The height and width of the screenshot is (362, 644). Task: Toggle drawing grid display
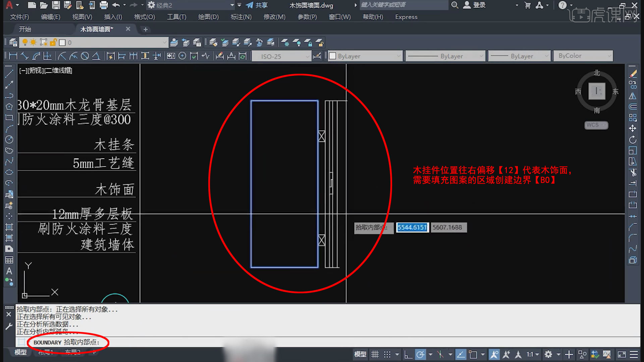(x=375, y=354)
